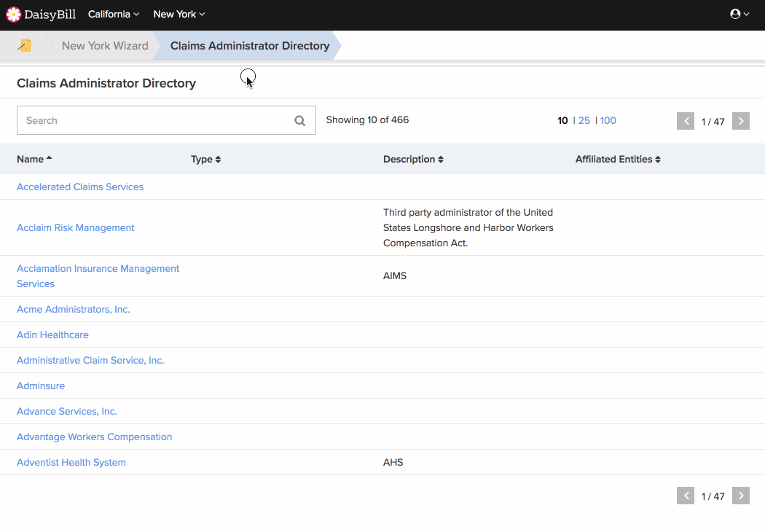Screen dimensions: 765x532
Task: Click the Longshore and Harbor Workers description
Action: (x=468, y=227)
